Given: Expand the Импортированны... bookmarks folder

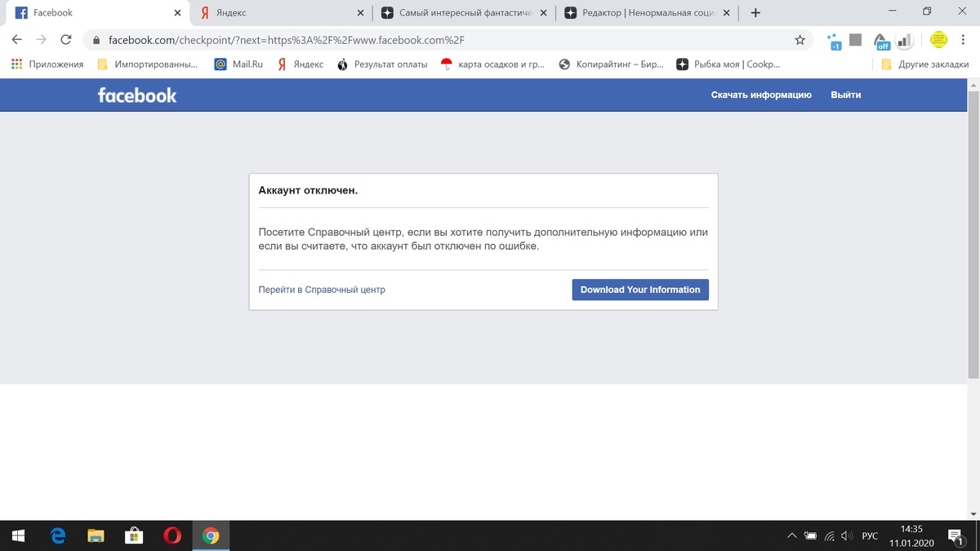Looking at the screenshot, I should [x=148, y=64].
